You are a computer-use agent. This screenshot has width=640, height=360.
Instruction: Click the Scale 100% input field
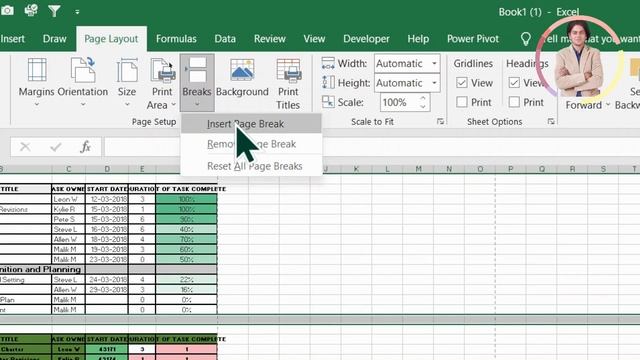[x=399, y=102]
